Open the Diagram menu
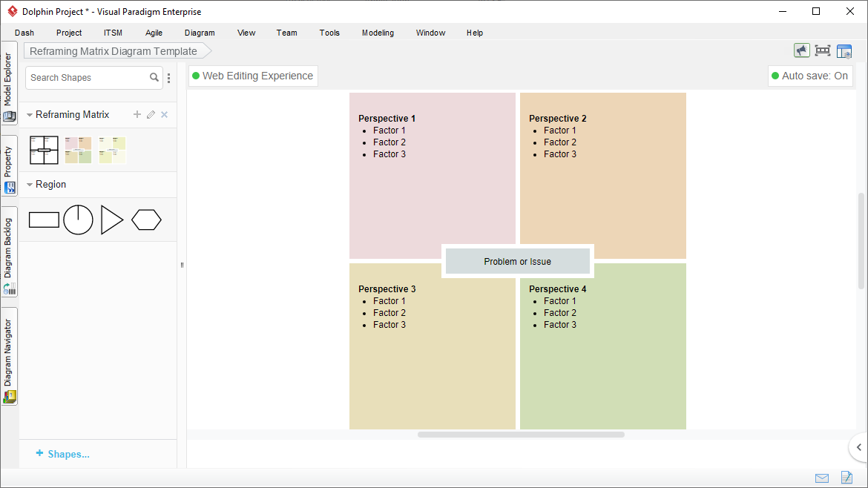 tap(200, 33)
